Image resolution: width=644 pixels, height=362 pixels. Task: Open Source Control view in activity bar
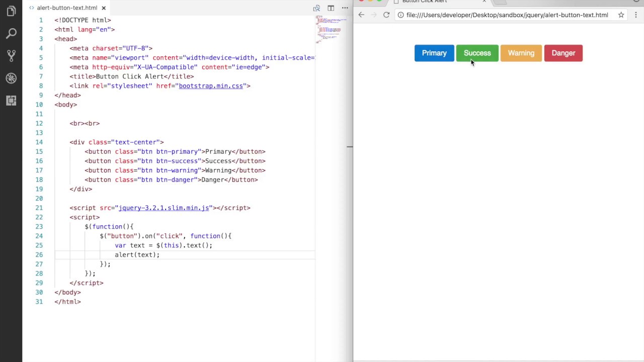point(11,56)
